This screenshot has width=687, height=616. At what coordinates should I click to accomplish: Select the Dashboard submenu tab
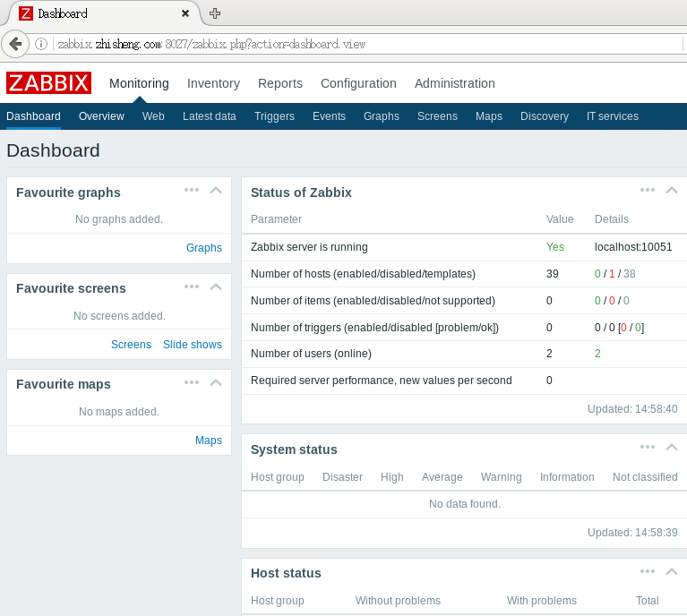[x=33, y=116]
